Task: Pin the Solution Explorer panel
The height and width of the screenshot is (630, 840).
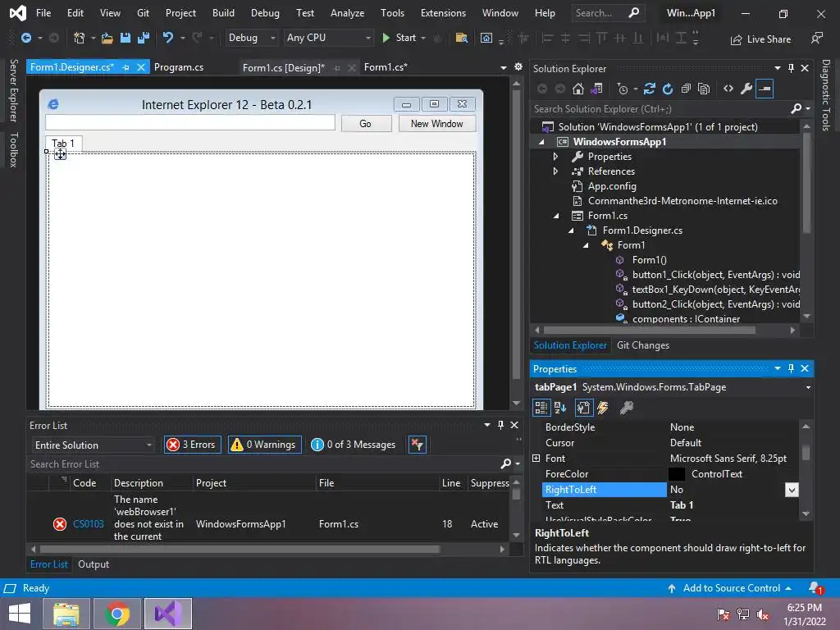Action: (791, 68)
